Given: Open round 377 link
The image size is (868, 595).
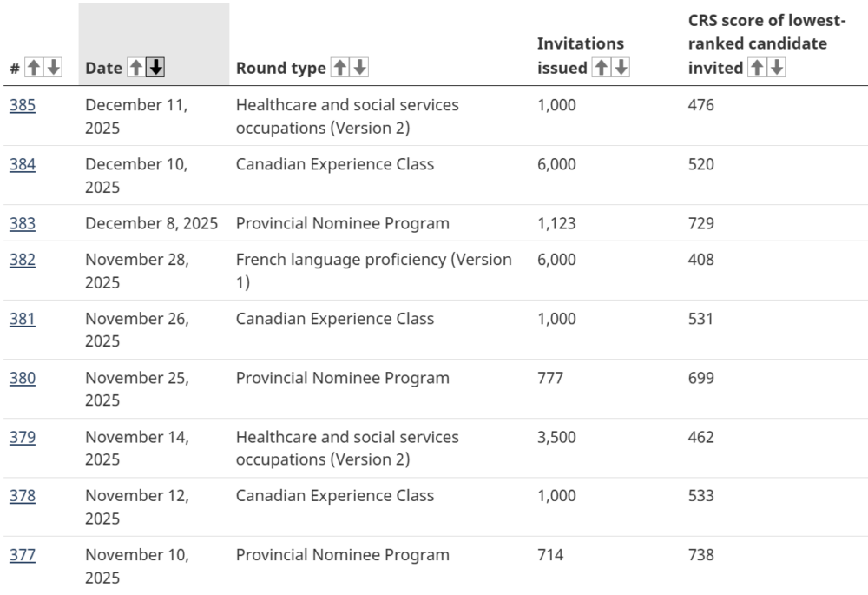Looking at the screenshot, I should [x=23, y=555].
